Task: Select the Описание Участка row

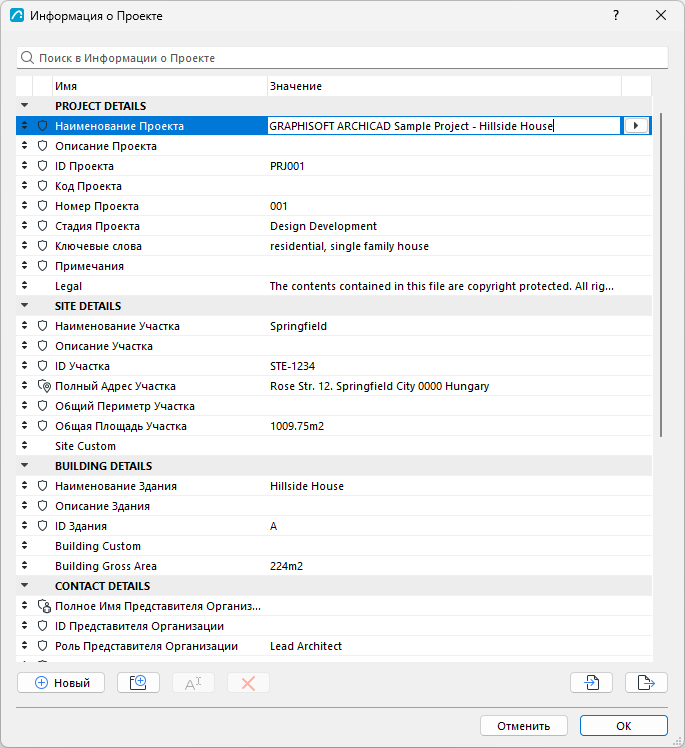Action: pyautogui.click(x=334, y=346)
